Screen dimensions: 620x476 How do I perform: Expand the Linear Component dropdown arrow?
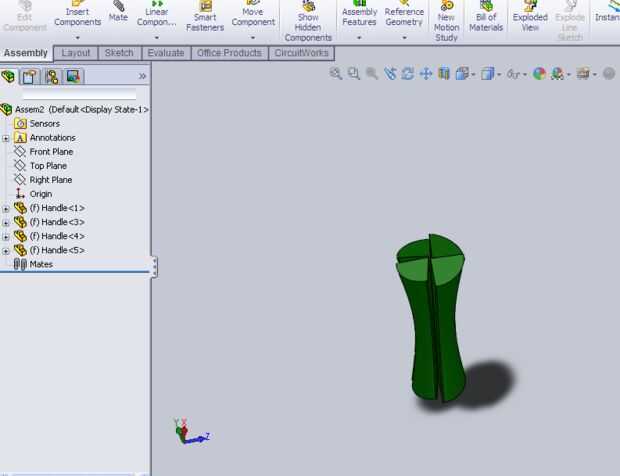pyautogui.click(x=157, y=38)
